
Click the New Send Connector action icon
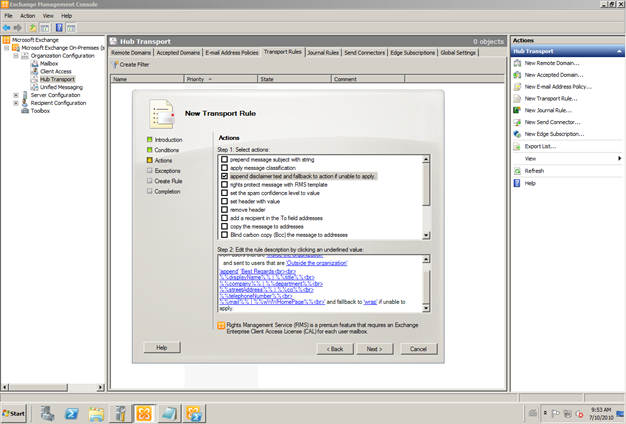coord(517,122)
